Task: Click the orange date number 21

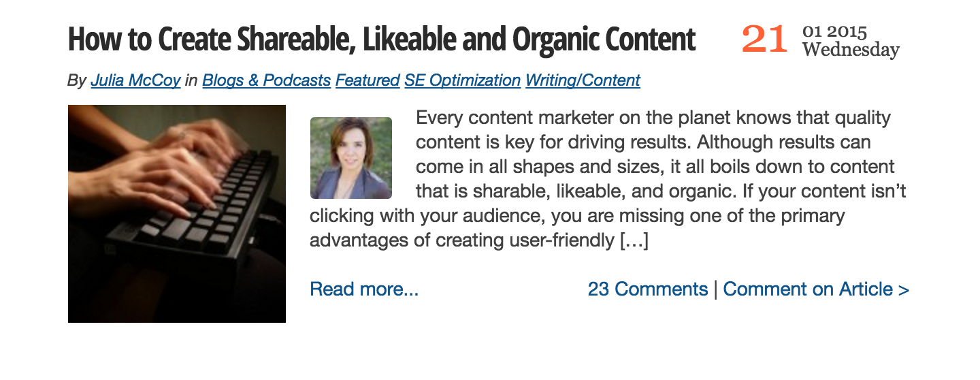Action: [x=765, y=39]
